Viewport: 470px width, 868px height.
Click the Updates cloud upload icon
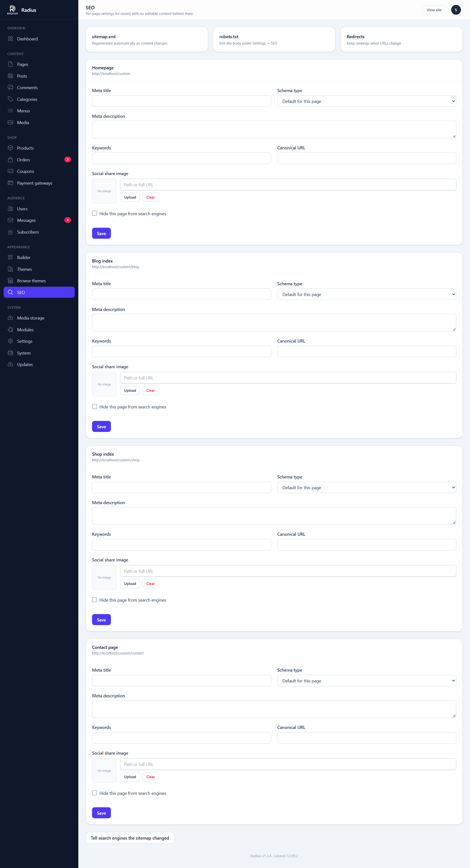[x=11, y=364]
